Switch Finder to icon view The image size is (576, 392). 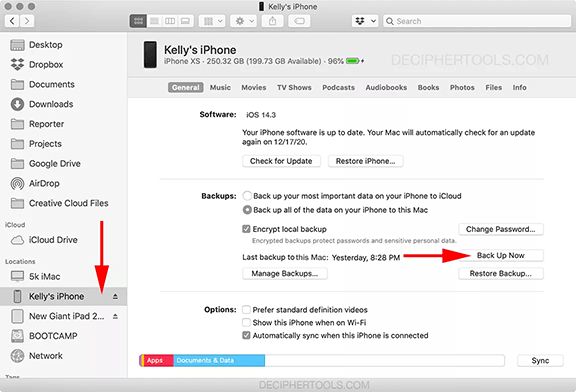(x=138, y=21)
